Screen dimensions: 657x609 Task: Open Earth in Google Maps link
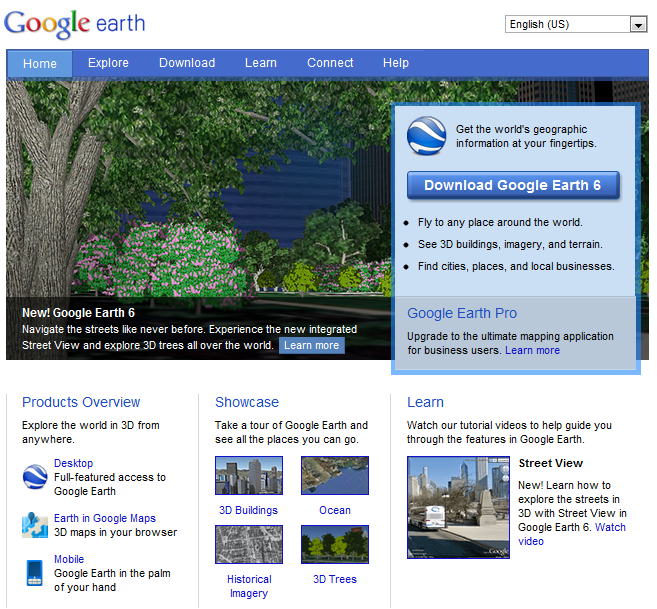pyautogui.click(x=105, y=518)
